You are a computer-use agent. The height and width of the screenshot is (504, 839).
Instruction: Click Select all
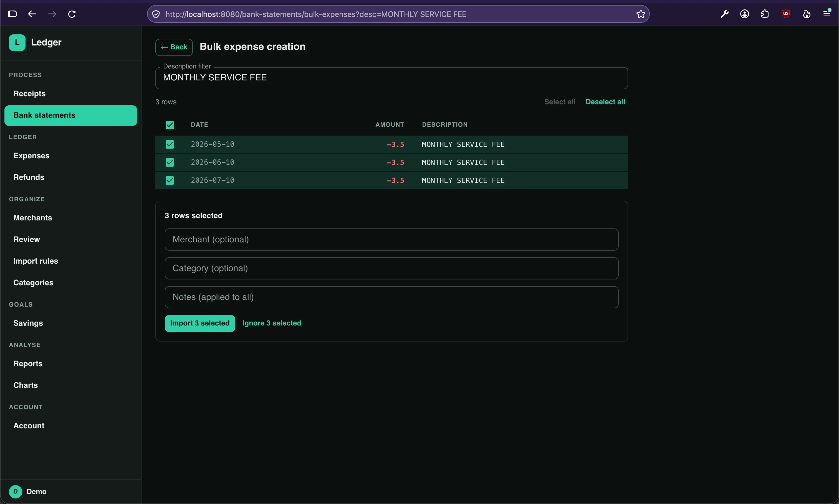(560, 102)
